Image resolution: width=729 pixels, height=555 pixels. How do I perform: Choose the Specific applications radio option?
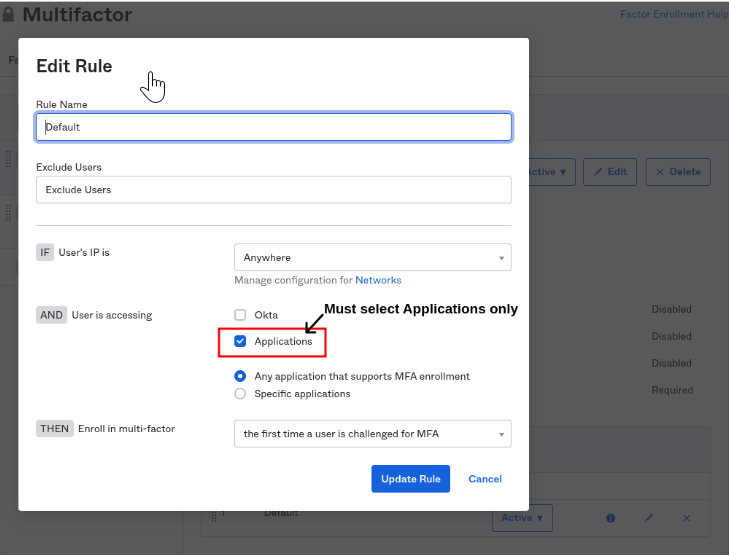(x=240, y=394)
